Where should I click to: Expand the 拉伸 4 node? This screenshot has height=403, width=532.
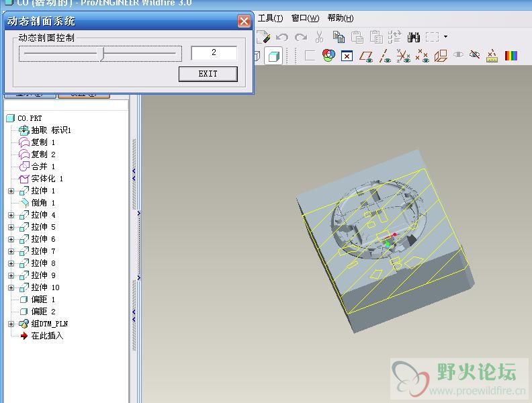click(x=11, y=215)
